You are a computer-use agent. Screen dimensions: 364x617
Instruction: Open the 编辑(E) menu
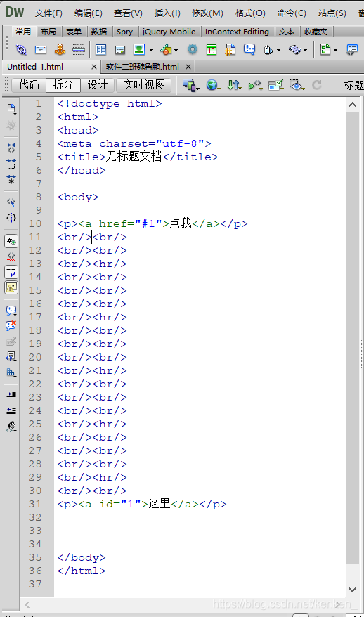point(88,13)
